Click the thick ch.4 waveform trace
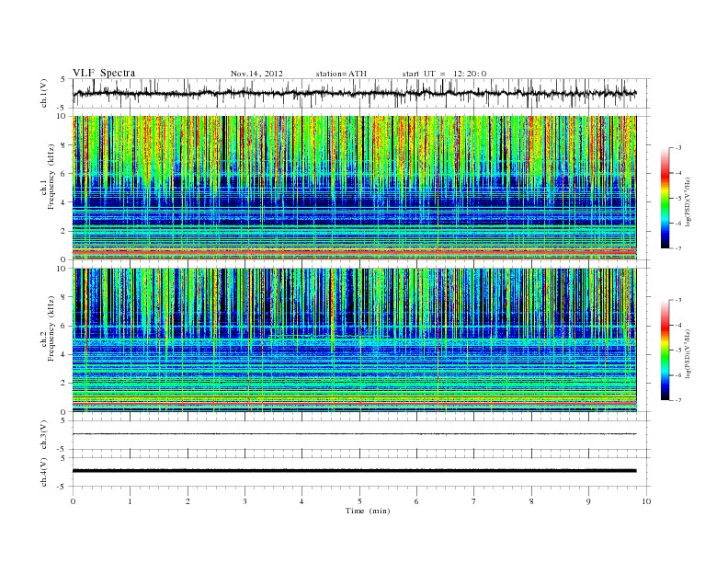 pyautogui.click(x=355, y=471)
